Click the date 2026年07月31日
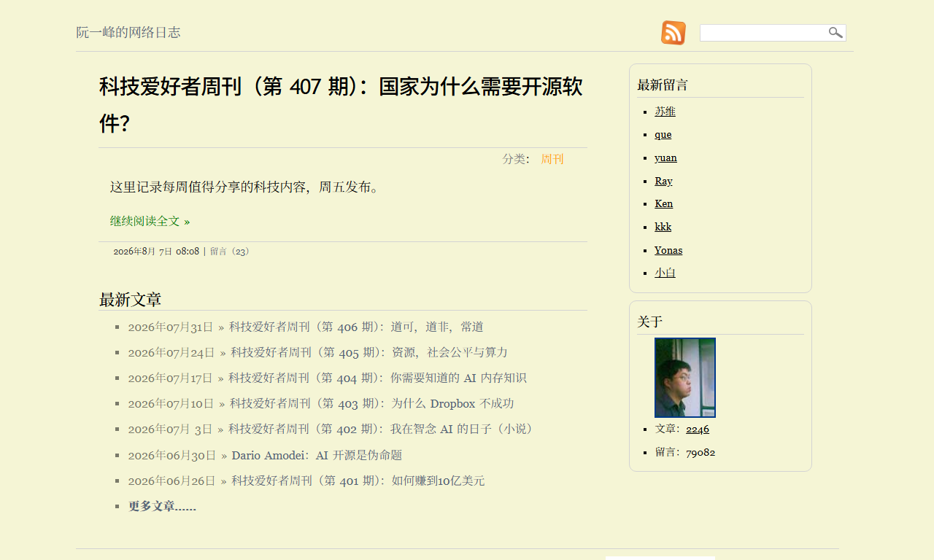 click(171, 327)
